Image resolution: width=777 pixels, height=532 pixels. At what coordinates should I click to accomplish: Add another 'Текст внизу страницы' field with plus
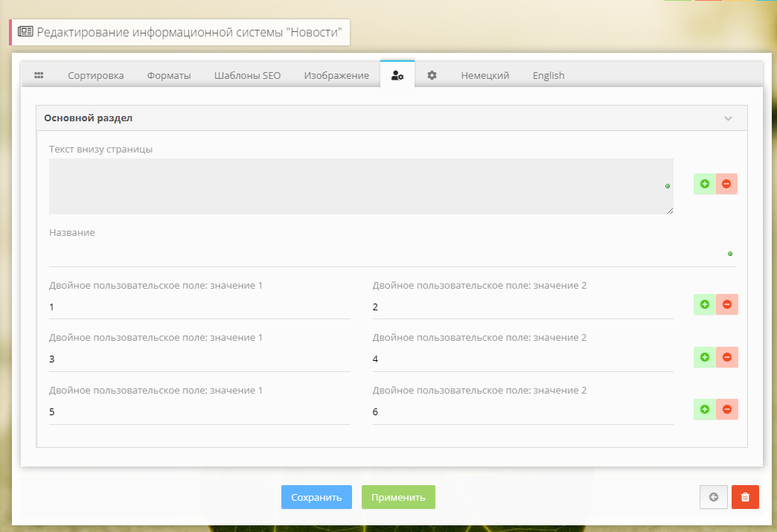click(x=705, y=184)
